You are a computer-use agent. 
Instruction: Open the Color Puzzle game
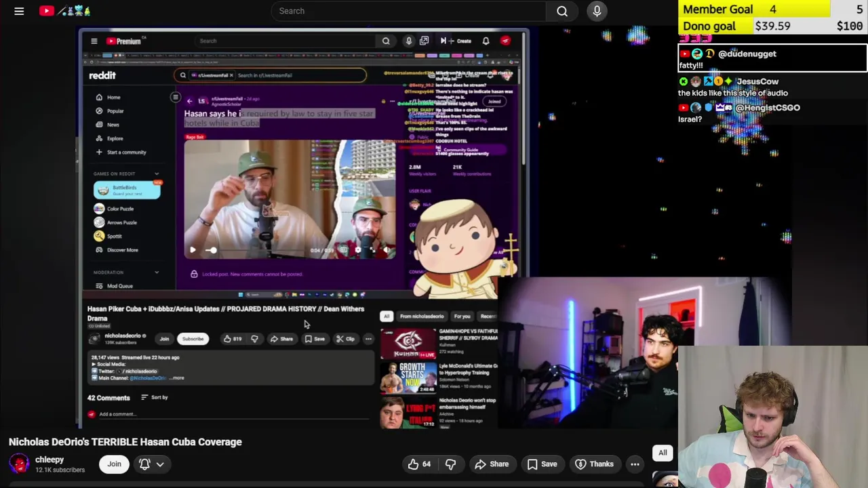pyautogui.click(x=115, y=209)
